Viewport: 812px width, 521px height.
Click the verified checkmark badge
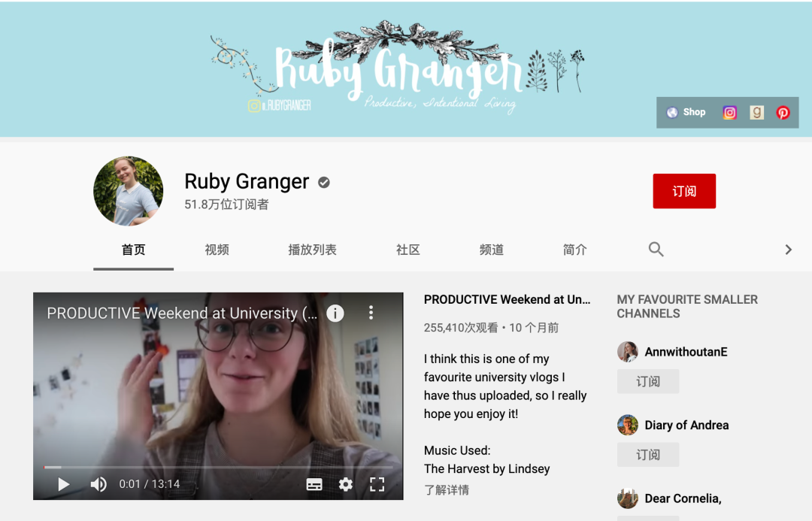(x=324, y=182)
